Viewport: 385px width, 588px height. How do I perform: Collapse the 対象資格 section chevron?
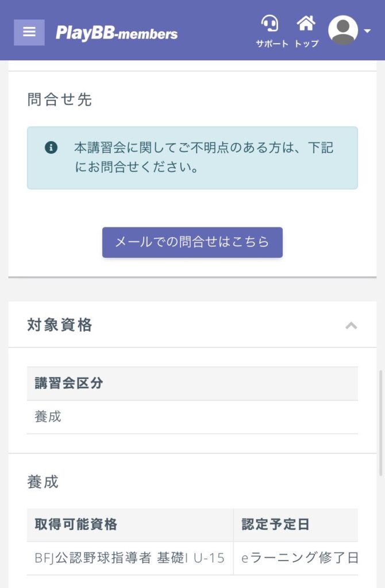(351, 326)
